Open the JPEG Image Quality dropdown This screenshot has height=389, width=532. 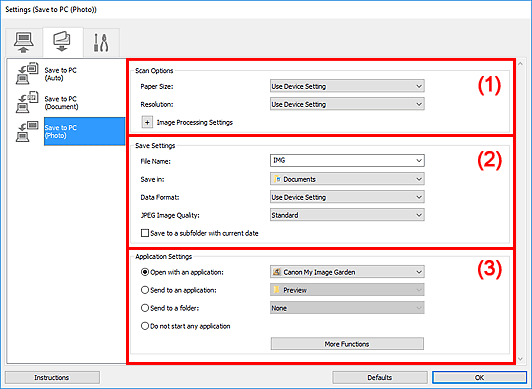point(347,215)
